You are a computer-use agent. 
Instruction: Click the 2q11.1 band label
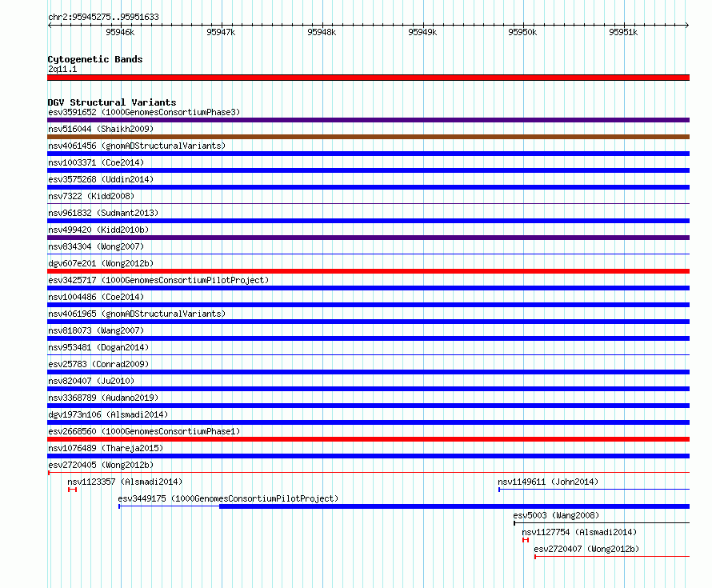click(x=62, y=69)
